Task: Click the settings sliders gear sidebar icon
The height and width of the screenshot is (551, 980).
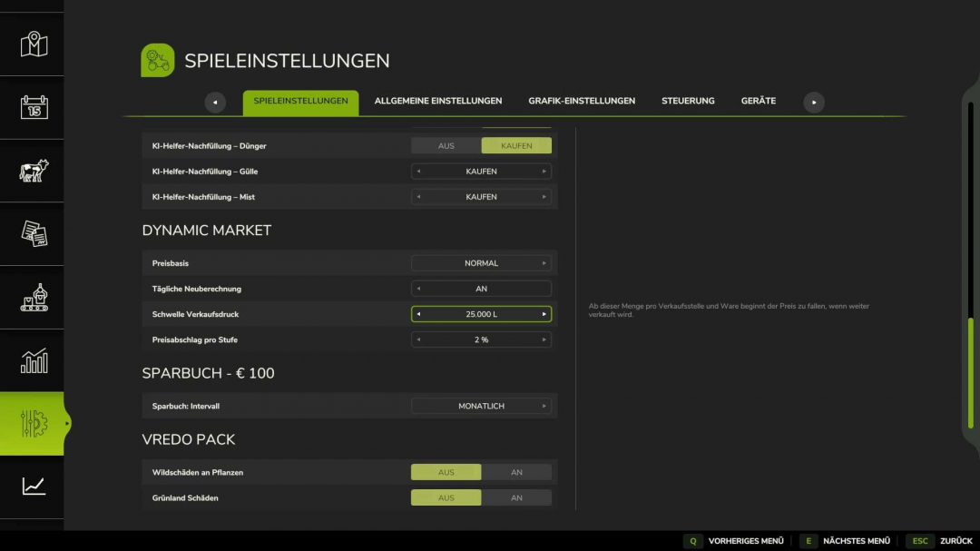Action: pos(34,423)
